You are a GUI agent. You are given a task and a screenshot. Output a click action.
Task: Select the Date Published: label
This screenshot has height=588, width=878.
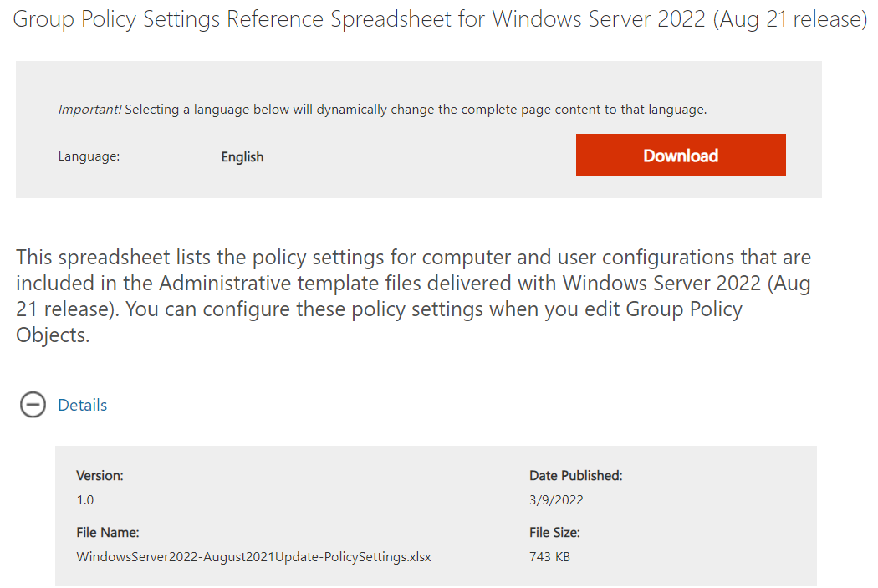[575, 475]
